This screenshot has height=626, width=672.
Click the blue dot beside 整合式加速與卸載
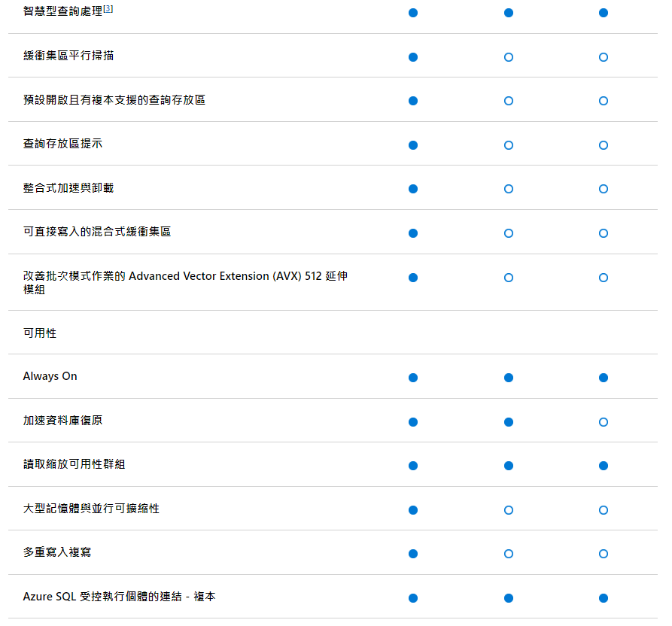413,189
